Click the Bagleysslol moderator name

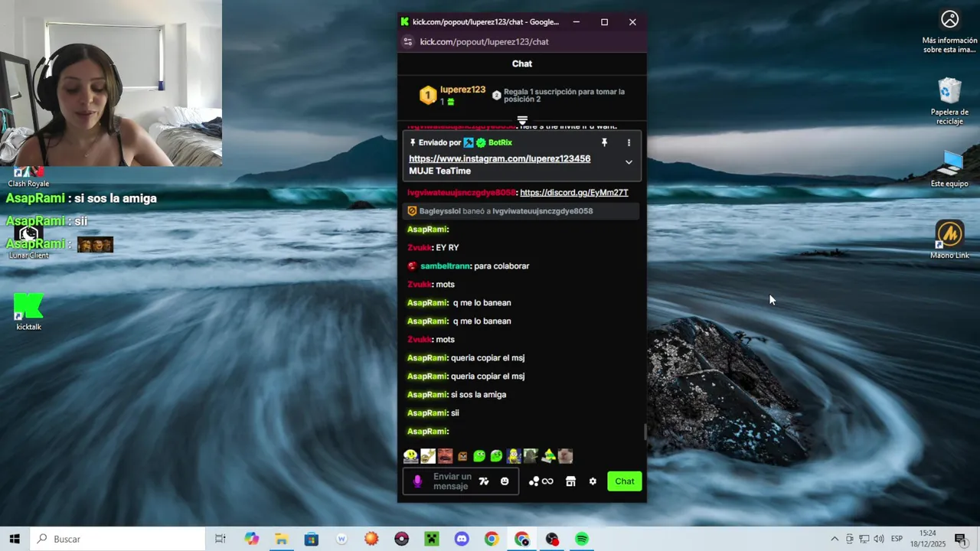pyautogui.click(x=439, y=211)
